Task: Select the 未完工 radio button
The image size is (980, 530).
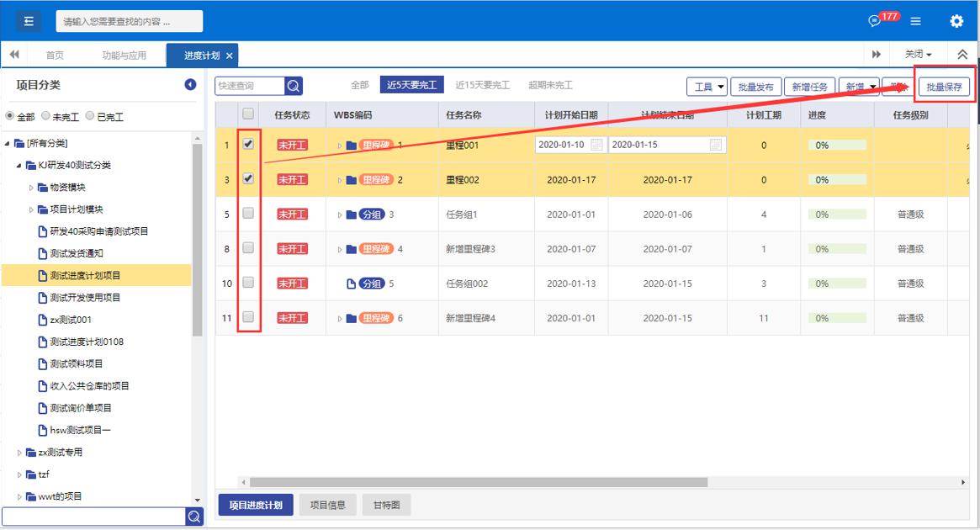Action: pos(46,117)
